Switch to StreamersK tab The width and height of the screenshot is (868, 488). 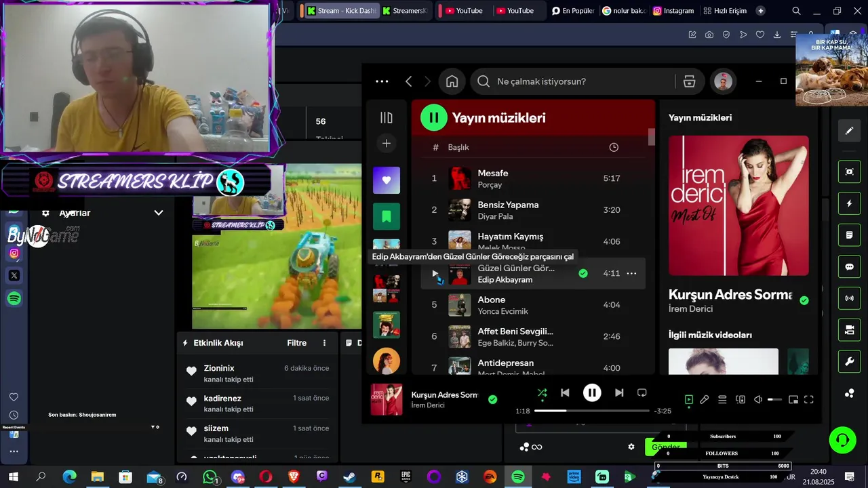(x=405, y=11)
